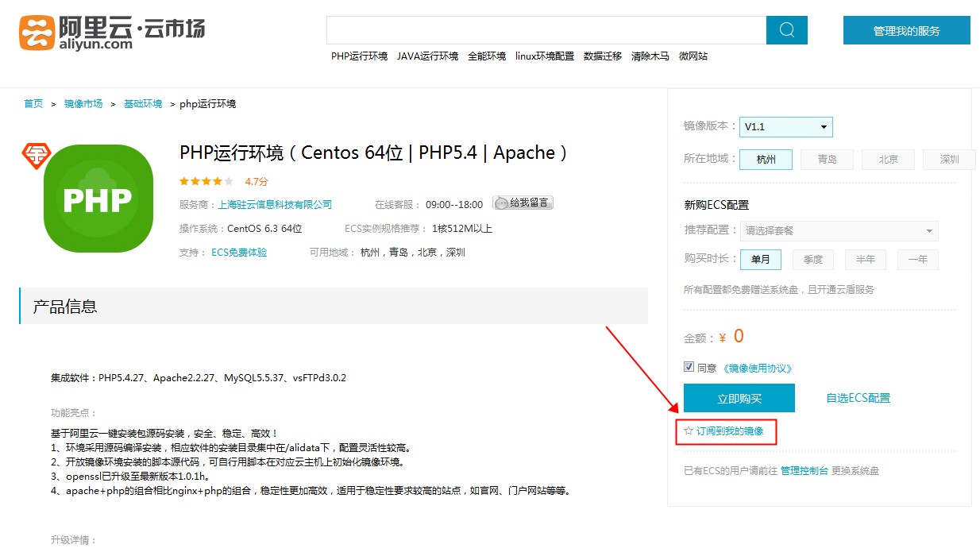The height and width of the screenshot is (556, 980).
Task: Click the orange gold medal badge icon
Action: [x=35, y=156]
